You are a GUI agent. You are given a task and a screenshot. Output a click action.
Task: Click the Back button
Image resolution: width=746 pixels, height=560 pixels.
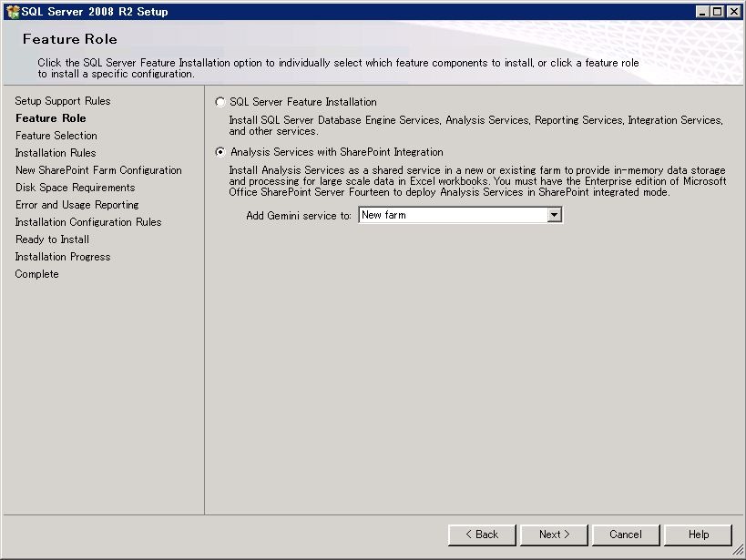(482, 535)
